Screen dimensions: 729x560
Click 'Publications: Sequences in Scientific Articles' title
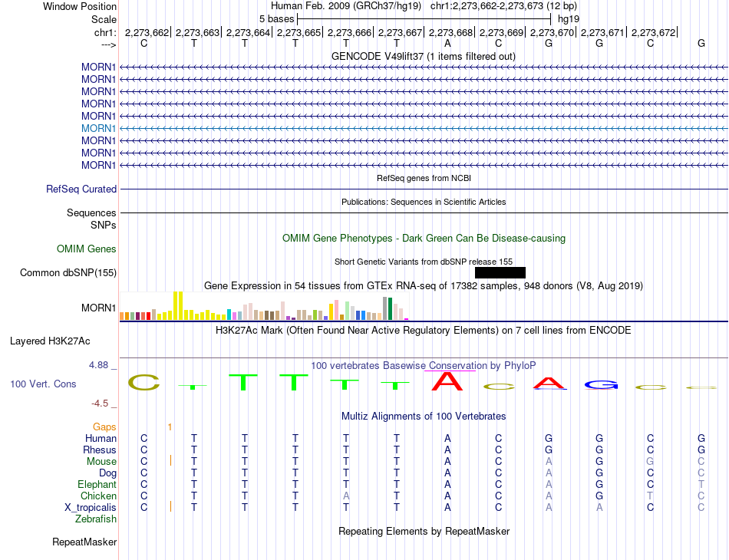tap(424, 203)
